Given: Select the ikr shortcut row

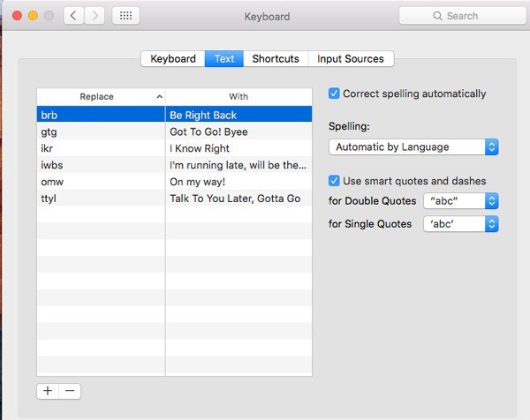Looking at the screenshot, I should pyautogui.click(x=174, y=148).
